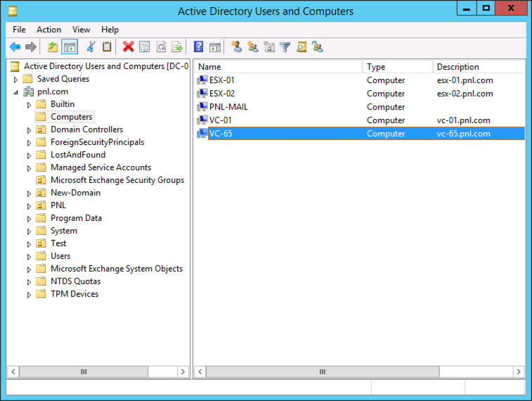Click the list pane scroll-right arrow
Screen dimensions: 532x401
tap(519, 371)
